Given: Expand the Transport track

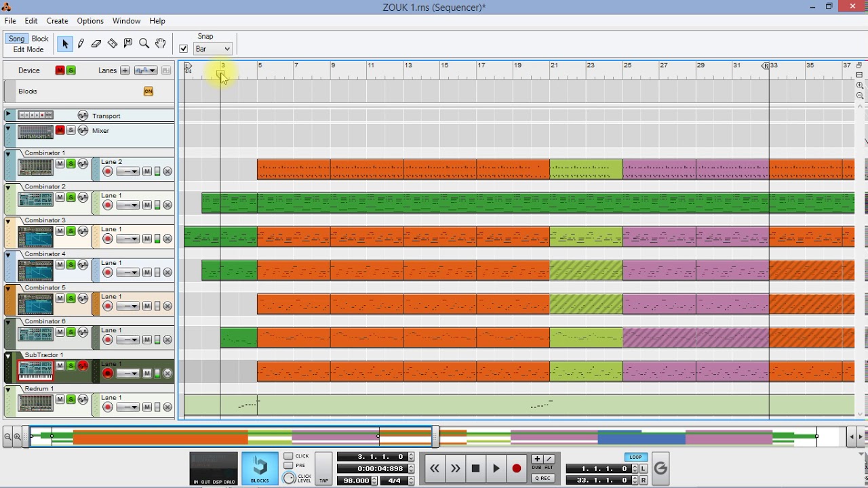Looking at the screenshot, I should tap(9, 115).
